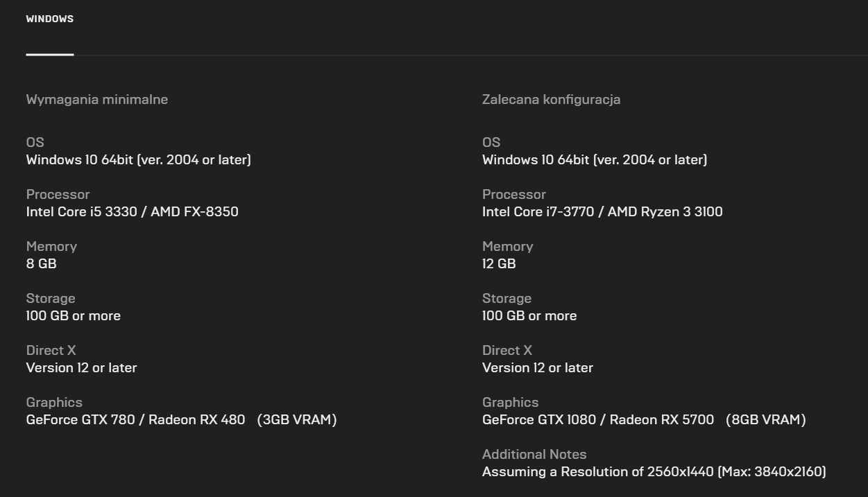Click the GeForce GTX 780 graphics text
Viewport: 868px width, 497px height.
click(80, 419)
